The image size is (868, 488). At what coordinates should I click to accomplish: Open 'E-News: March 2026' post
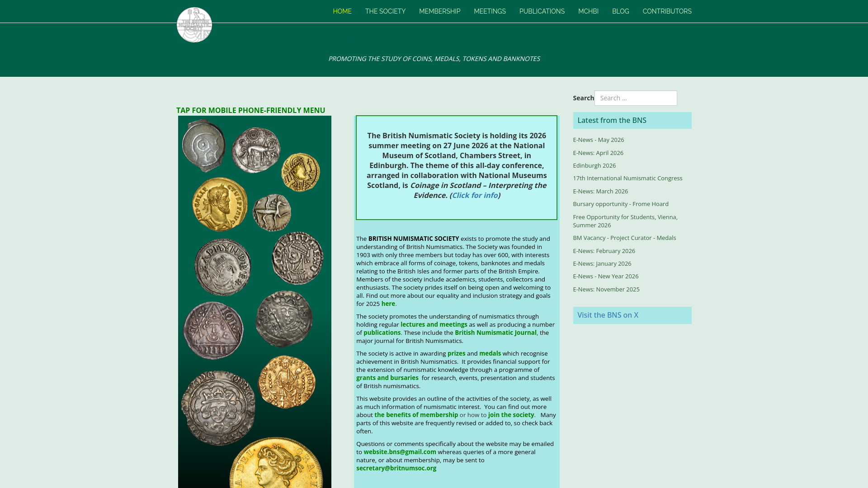click(x=600, y=191)
